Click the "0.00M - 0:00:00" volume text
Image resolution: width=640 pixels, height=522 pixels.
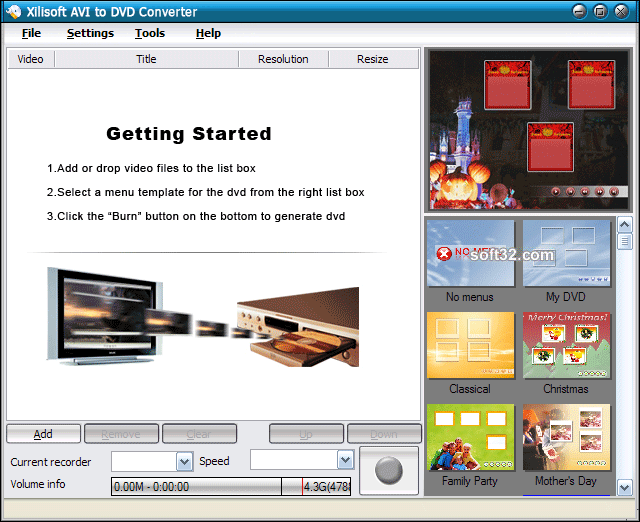click(151, 486)
